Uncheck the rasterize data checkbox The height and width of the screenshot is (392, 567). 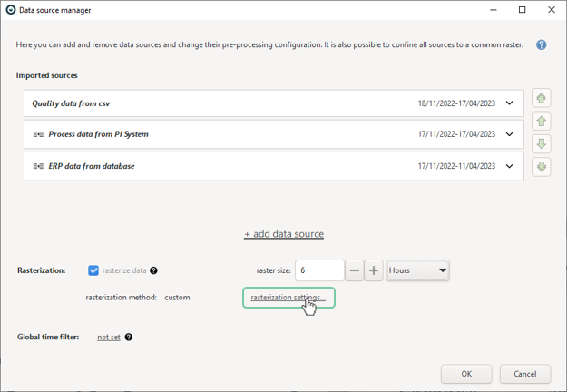coord(93,270)
